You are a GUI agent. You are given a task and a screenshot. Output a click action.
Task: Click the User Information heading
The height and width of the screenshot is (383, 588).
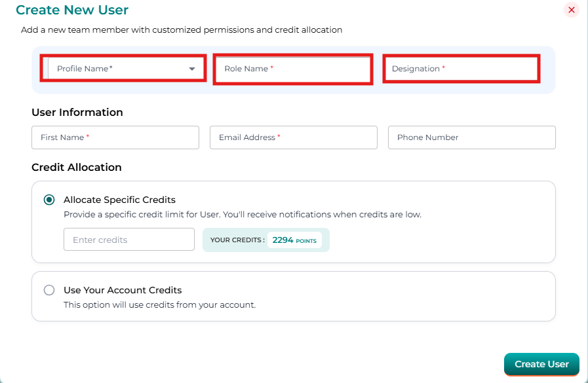click(77, 113)
